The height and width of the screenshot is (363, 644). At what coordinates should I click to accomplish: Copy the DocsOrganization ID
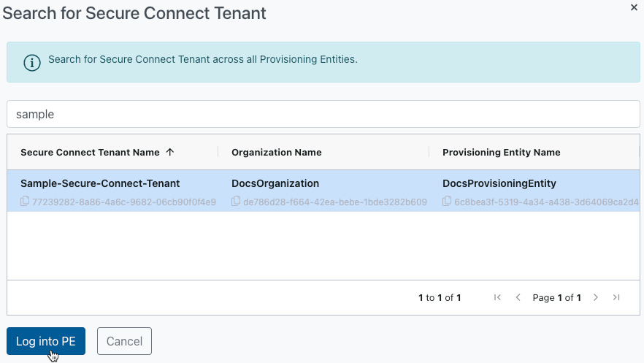(x=236, y=201)
